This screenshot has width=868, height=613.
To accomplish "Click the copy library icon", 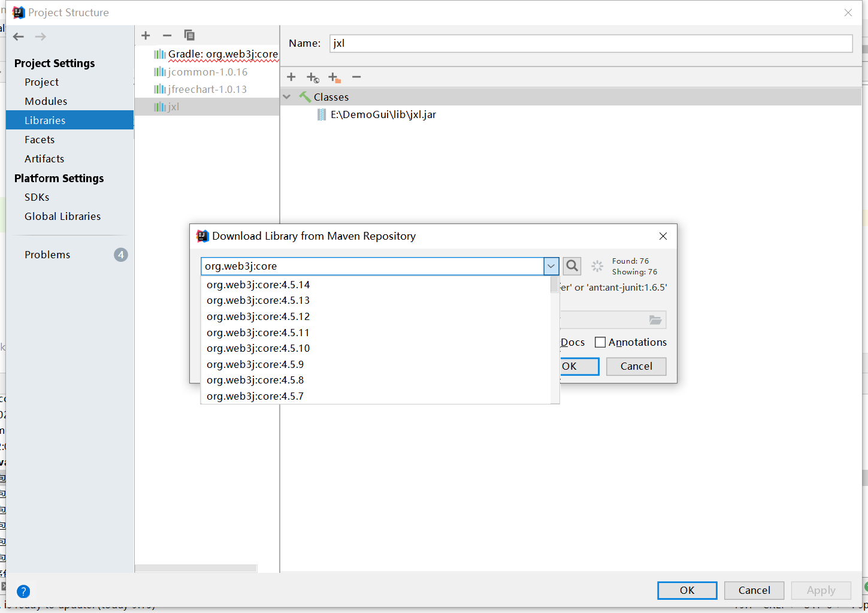I will click(x=189, y=35).
